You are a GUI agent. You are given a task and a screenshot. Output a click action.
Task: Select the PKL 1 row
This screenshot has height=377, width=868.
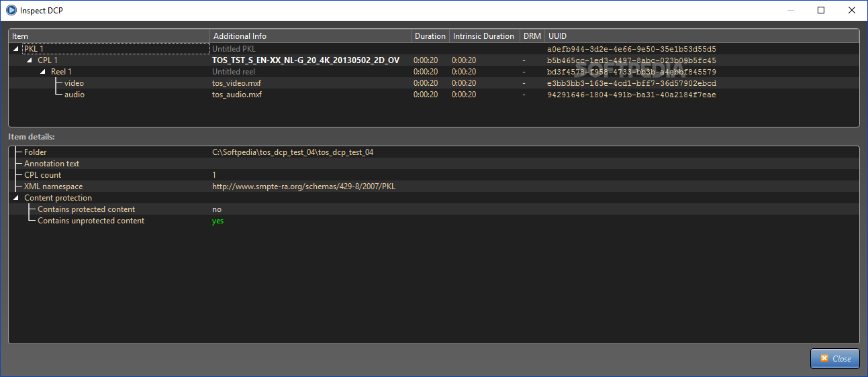(x=434, y=49)
